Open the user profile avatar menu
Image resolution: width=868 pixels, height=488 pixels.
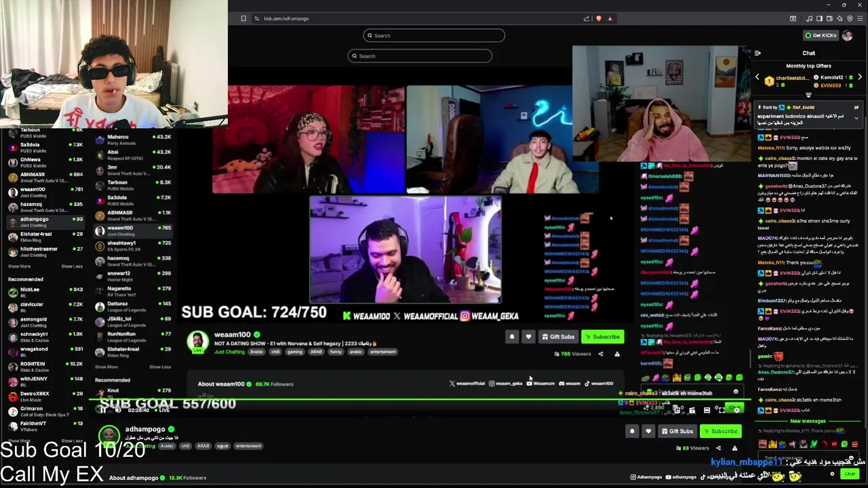pos(847,35)
